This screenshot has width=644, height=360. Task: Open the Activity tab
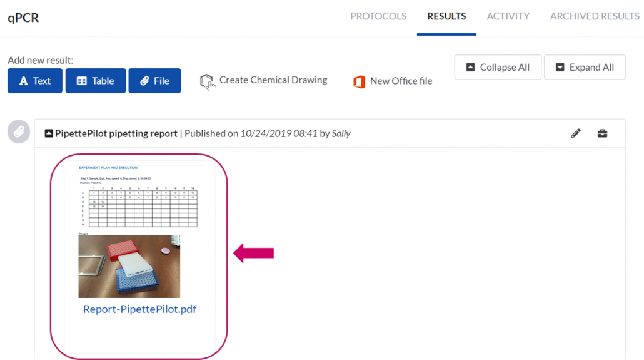click(508, 16)
